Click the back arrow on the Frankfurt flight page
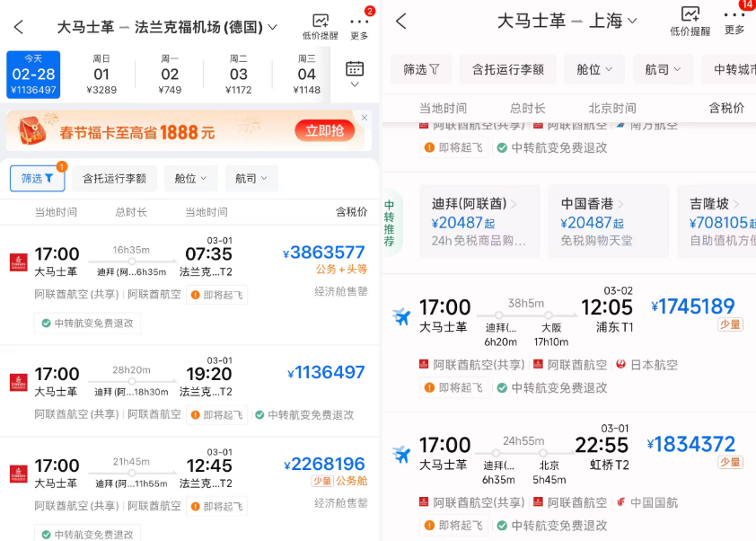Screen dimensions: 756x541 (18, 26)
